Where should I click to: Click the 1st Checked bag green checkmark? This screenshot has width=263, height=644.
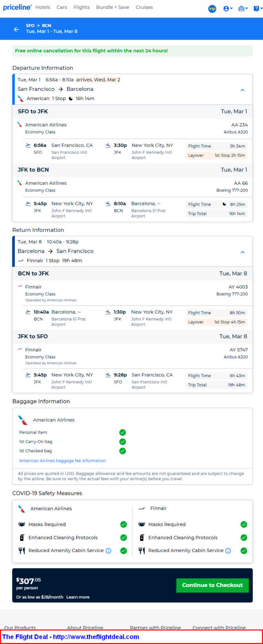(x=122, y=451)
